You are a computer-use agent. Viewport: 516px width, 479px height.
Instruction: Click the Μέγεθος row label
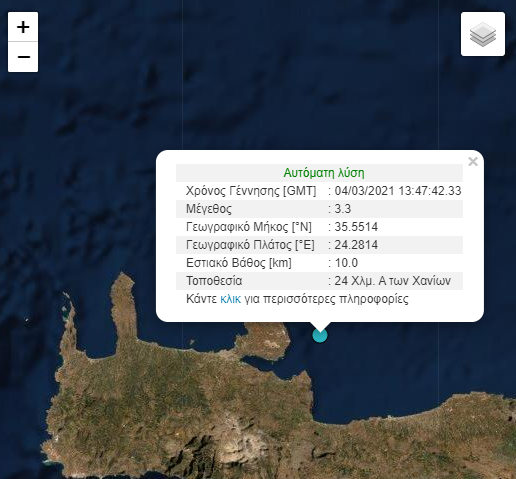tap(209, 209)
